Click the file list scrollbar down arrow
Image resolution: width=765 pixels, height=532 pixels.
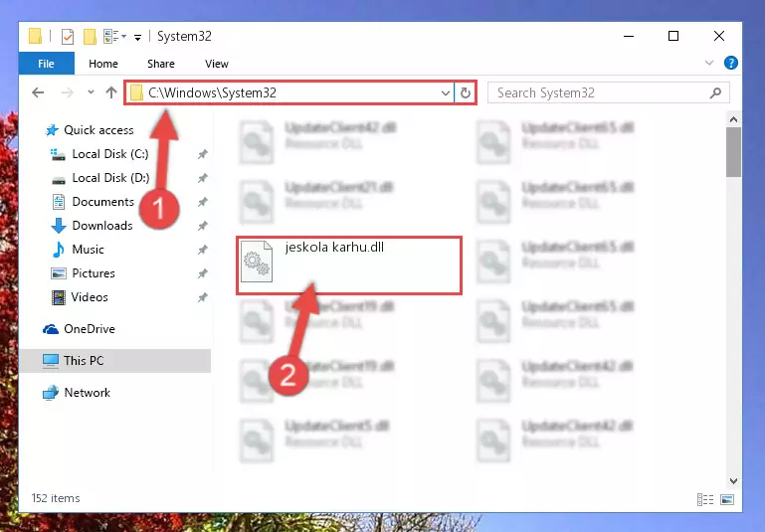pyautogui.click(x=733, y=481)
